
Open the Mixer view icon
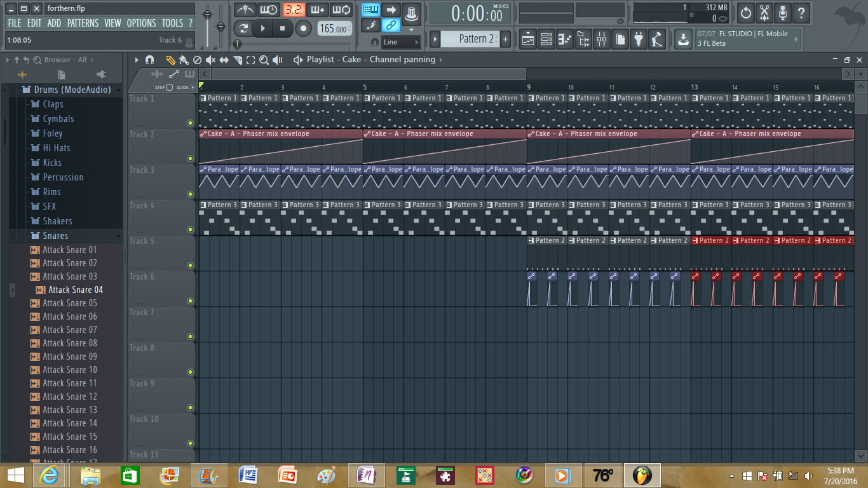click(601, 39)
